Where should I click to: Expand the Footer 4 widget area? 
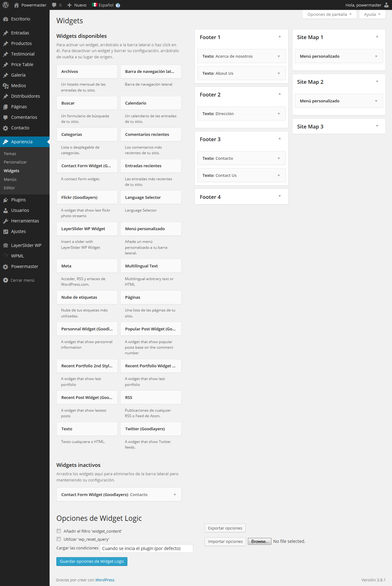pos(280,196)
